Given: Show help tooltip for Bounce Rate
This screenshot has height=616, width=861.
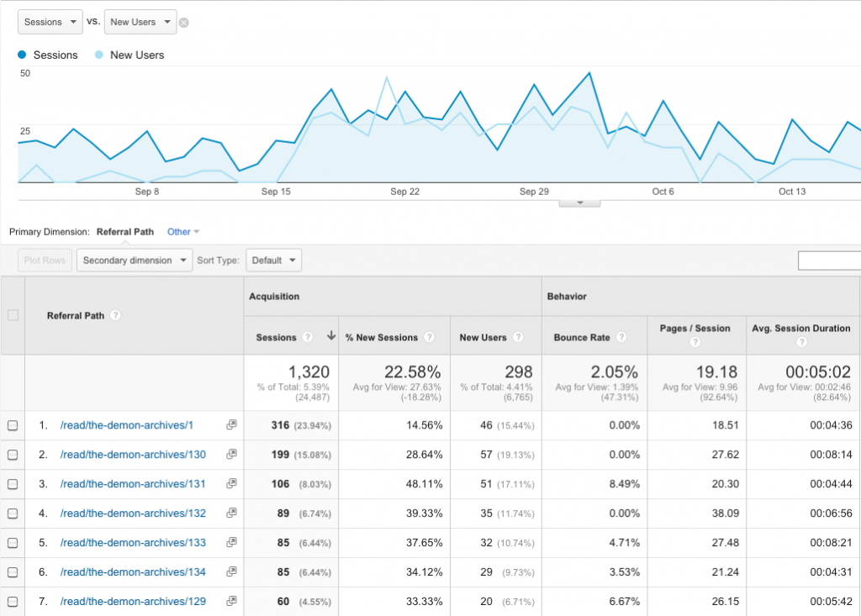Looking at the screenshot, I should [621, 337].
